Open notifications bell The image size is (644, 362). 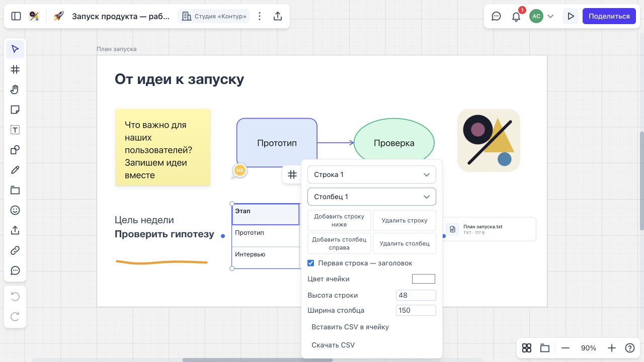(x=516, y=17)
